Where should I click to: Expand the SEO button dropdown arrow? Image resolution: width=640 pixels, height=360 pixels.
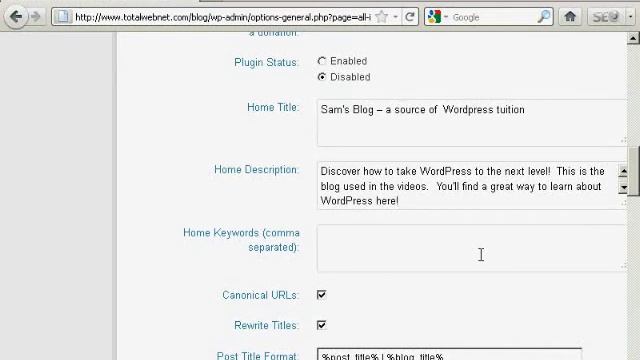[x=631, y=17]
